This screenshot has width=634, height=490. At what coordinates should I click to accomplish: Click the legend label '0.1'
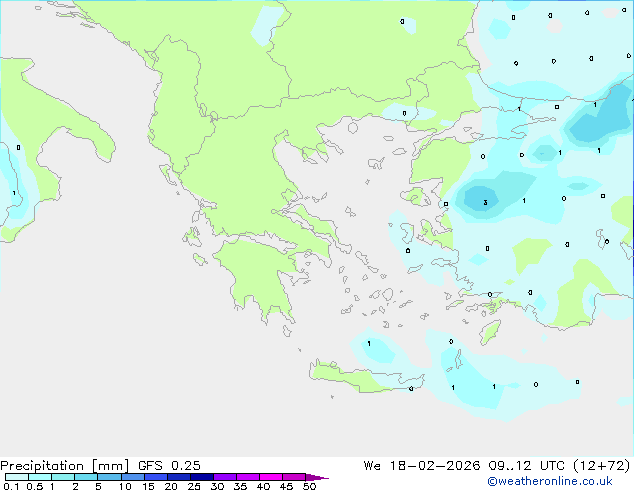pyautogui.click(x=11, y=486)
